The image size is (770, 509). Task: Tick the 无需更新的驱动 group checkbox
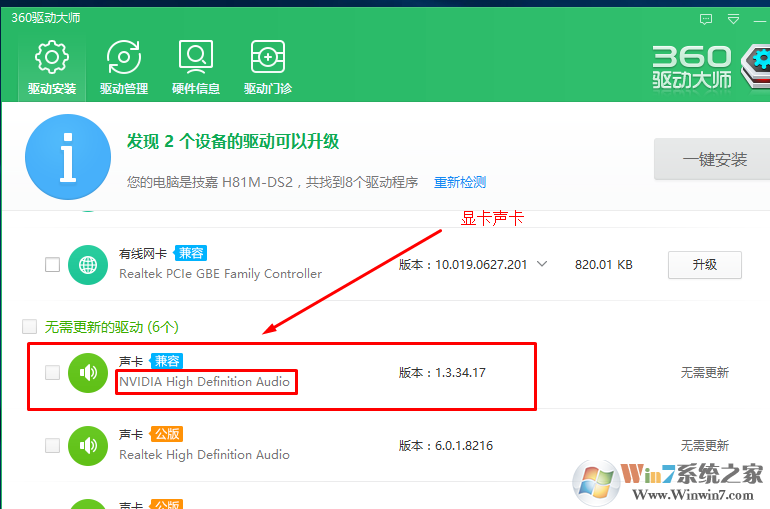[x=29, y=327]
